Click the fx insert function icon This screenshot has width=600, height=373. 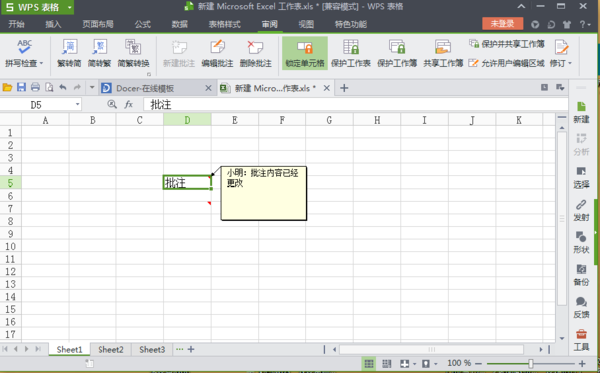[x=129, y=104]
